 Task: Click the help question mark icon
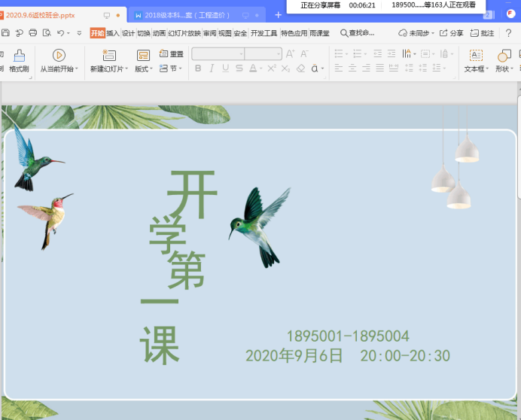tap(508, 33)
